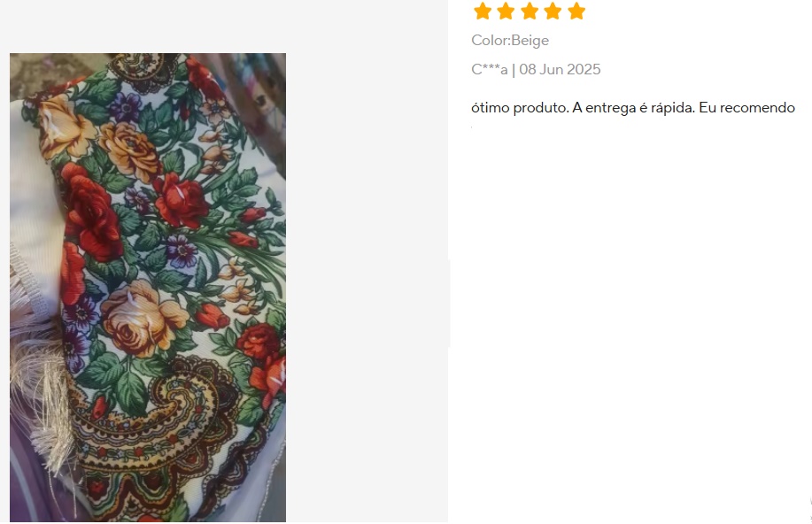Click the paisley pattern in scarf photo
This screenshot has width=812, height=524.
(155, 414)
